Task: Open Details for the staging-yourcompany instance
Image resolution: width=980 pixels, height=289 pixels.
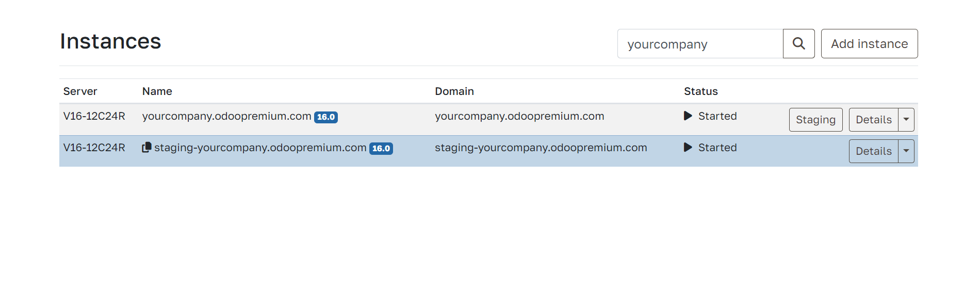Action: (873, 151)
